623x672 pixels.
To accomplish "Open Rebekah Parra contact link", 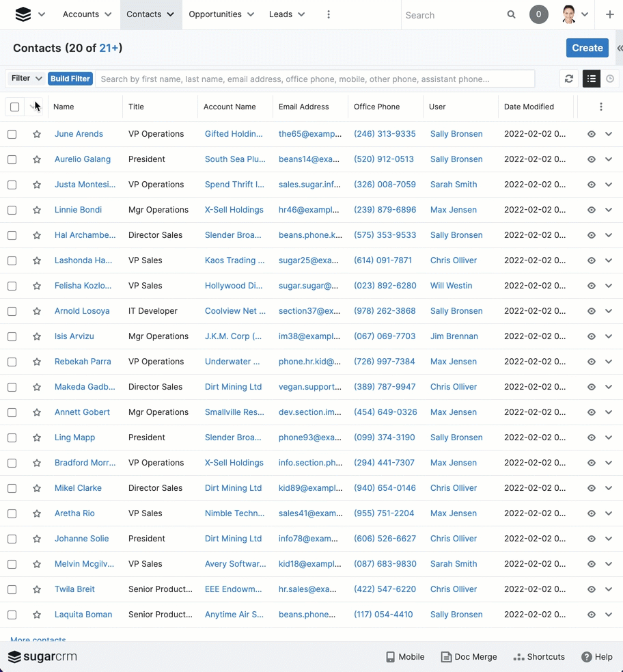I will [x=83, y=362].
